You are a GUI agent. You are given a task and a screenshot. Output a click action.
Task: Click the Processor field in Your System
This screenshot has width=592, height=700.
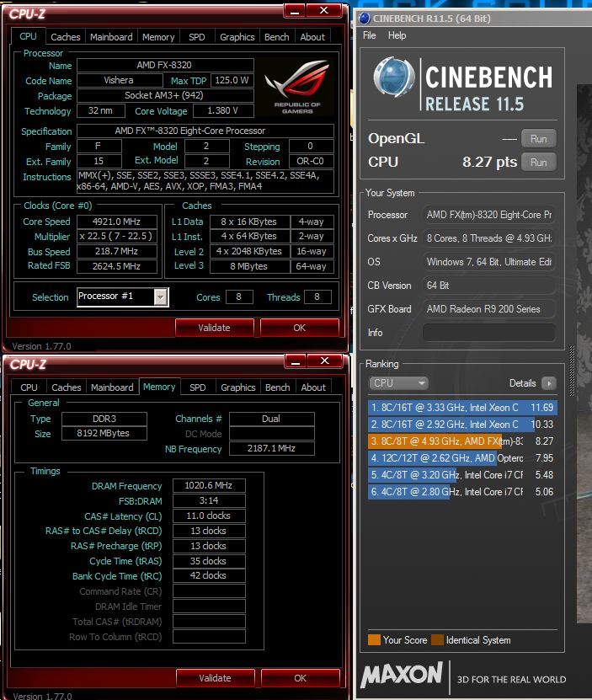pos(489,215)
